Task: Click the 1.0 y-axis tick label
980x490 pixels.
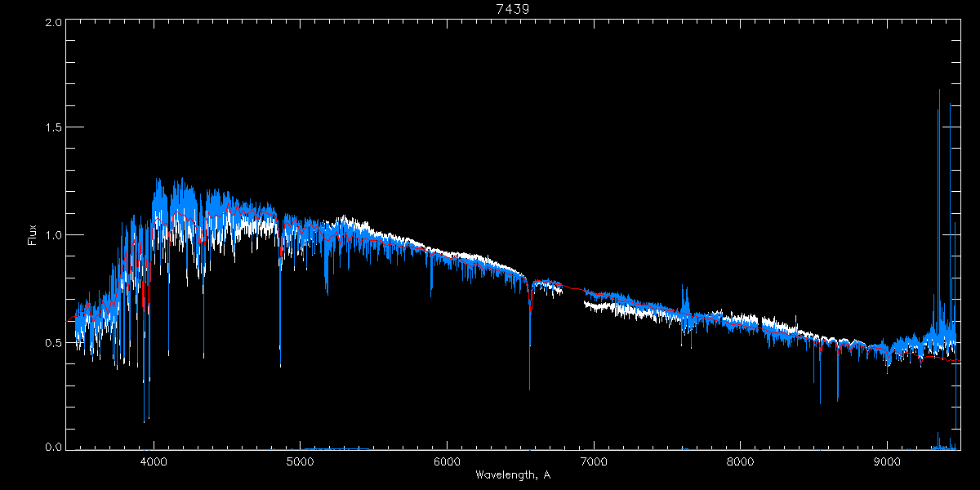Action: (53, 235)
